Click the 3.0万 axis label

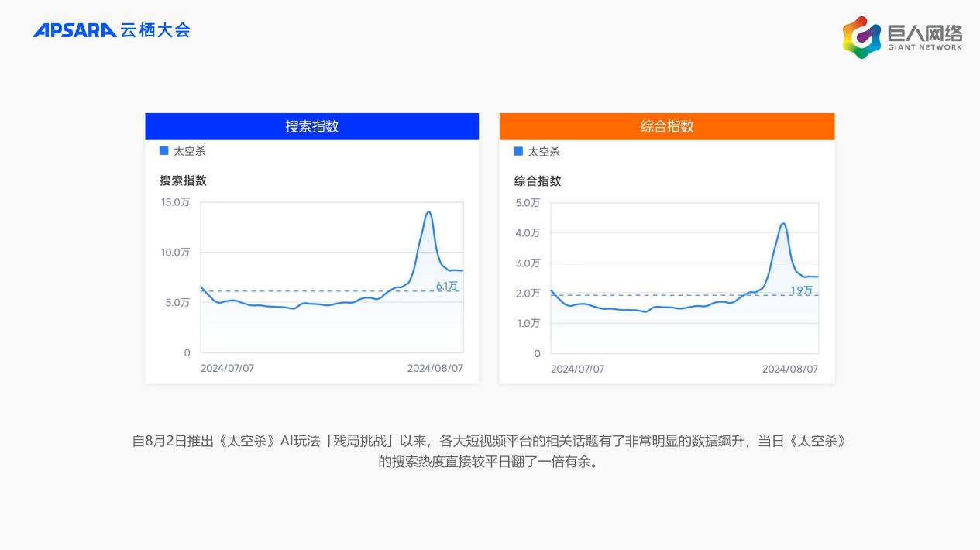tap(528, 263)
